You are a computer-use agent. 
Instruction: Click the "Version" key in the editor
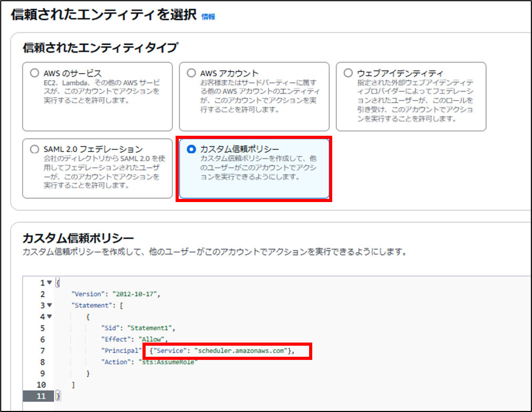pyautogui.click(x=88, y=294)
